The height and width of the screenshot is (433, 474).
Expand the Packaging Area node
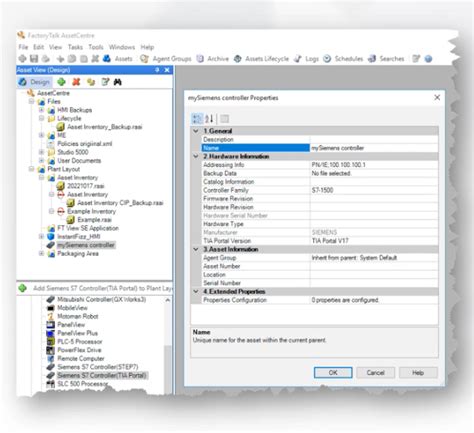(x=41, y=253)
